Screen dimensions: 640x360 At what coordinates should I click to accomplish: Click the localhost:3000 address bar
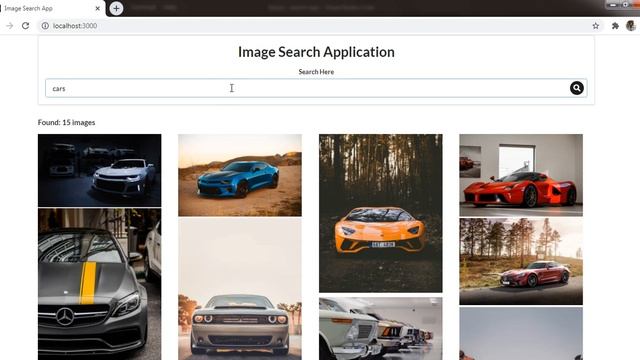click(x=316, y=26)
